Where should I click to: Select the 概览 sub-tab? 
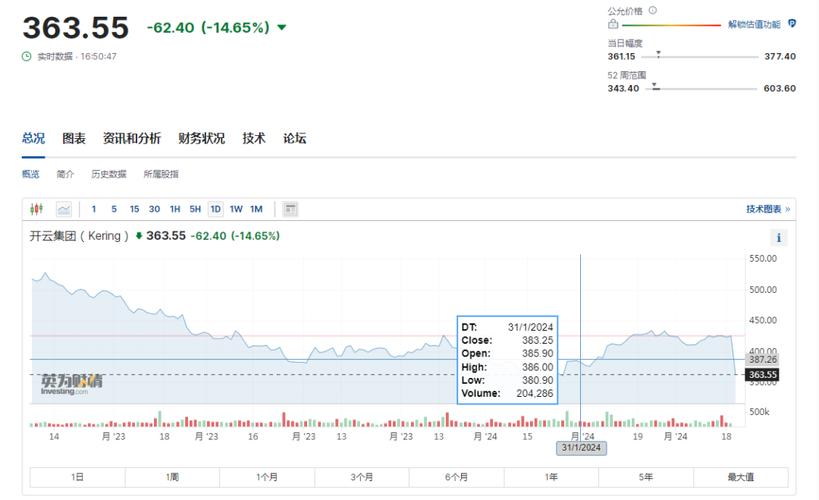click(30, 174)
